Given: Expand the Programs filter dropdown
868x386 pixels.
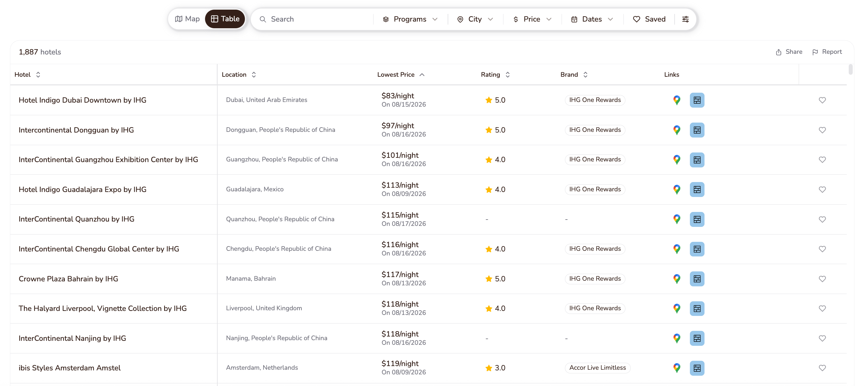Looking at the screenshot, I should [x=410, y=19].
